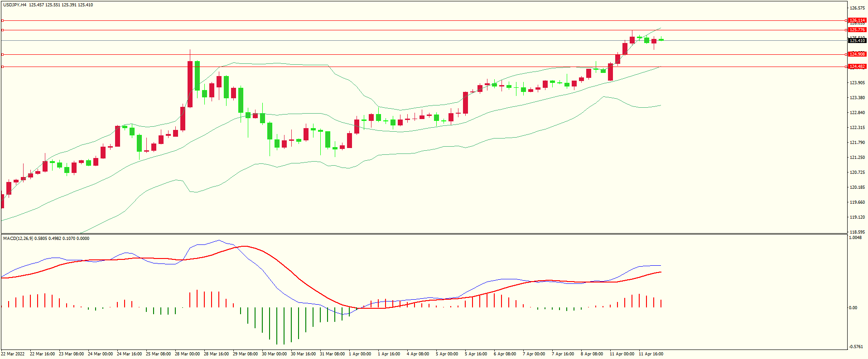Image resolution: width=868 pixels, height=359 pixels.
Task: Select the 1.0048 MACD scale value
Action: coord(855,238)
